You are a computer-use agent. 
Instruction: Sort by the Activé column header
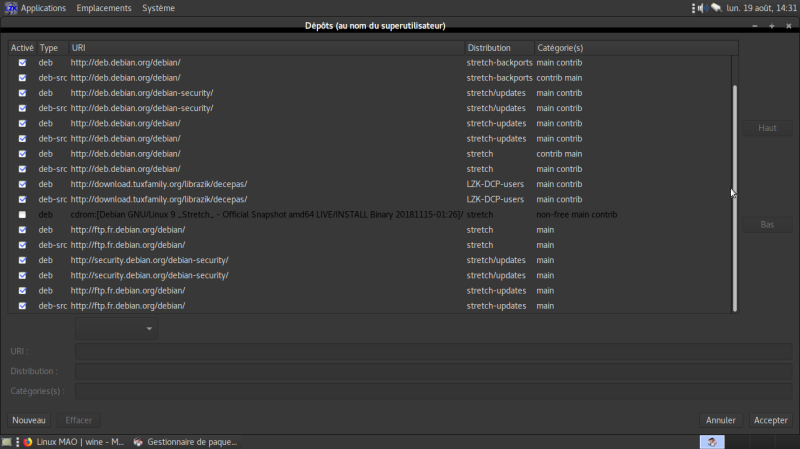pyautogui.click(x=22, y=48)
